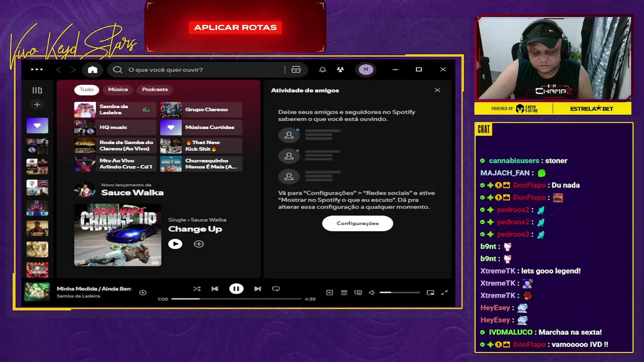Open Browse icon beside search field
644x362 pixels.
click(296, 69)
